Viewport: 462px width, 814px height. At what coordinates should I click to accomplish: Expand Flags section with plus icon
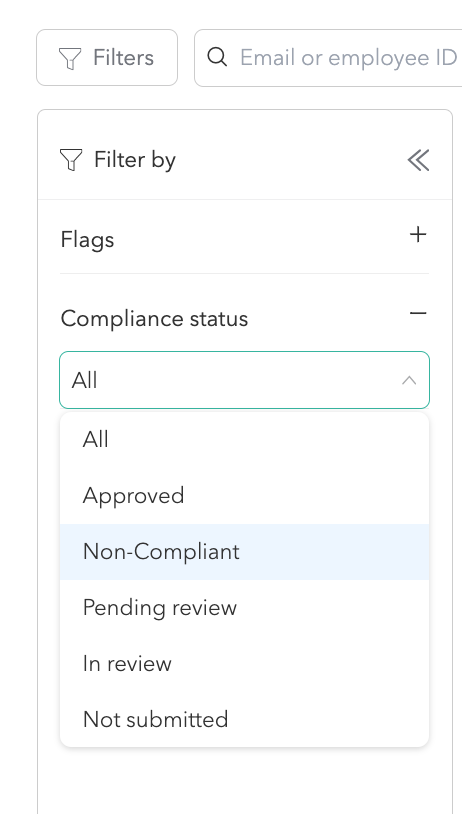pos(418,235)
